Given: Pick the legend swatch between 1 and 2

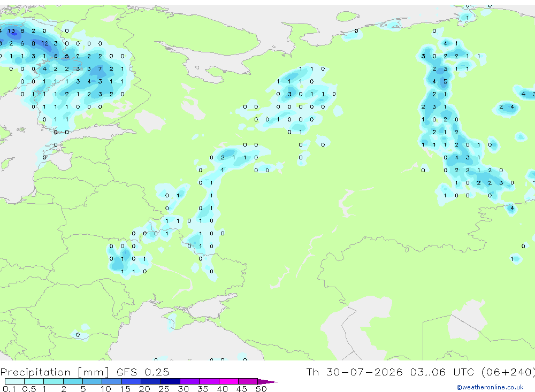Looking at the screenshot, I should 53,381.
